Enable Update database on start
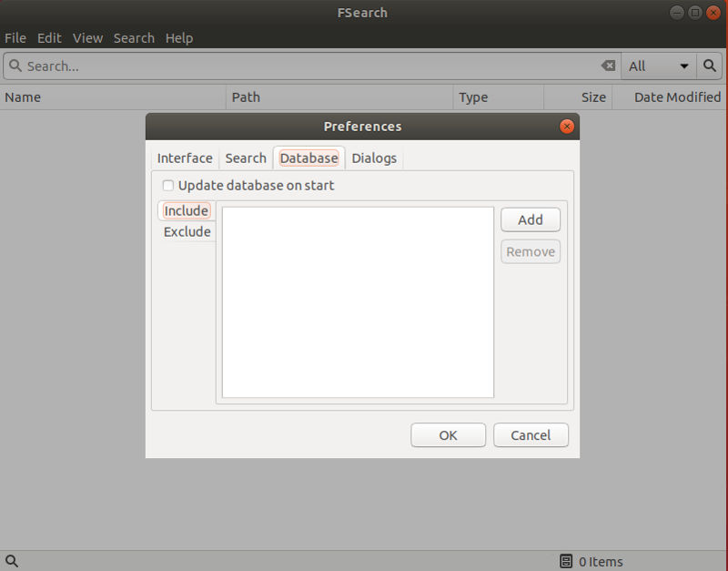Image resolution: width=728 pixels, height=571 pixels. [167, 185]
